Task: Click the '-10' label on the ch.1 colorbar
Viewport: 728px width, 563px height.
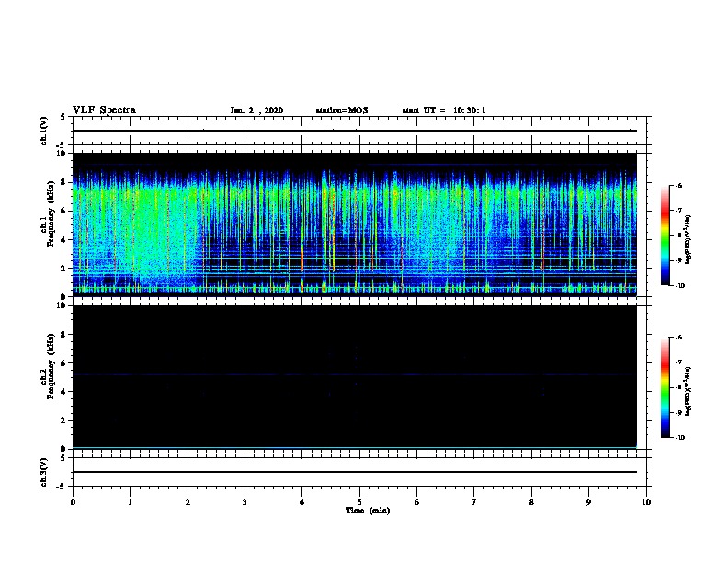Action: (679, 286)
